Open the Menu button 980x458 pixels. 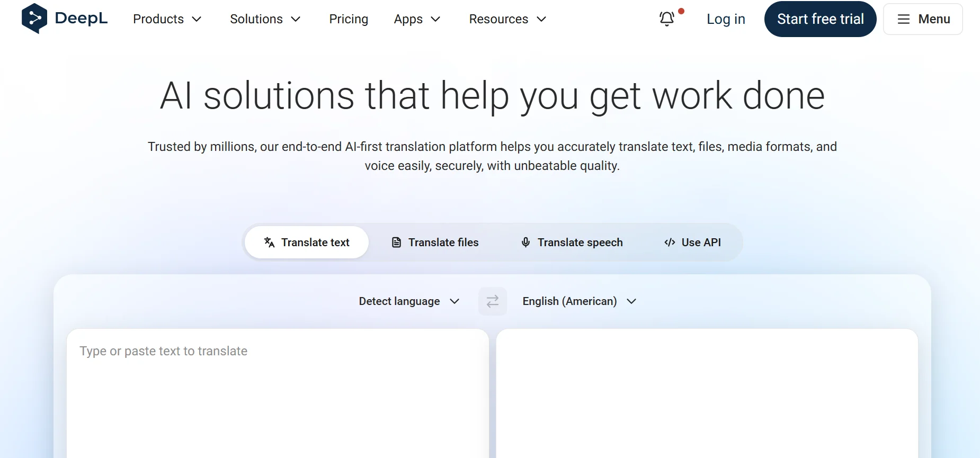[x=923, y=19]
